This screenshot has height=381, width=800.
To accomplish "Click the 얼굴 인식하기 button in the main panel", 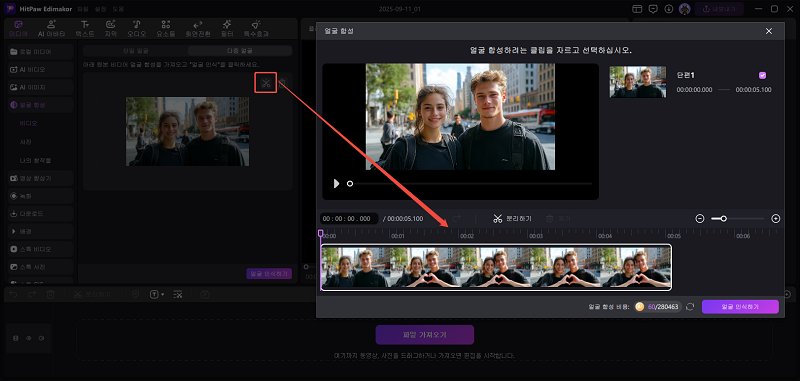I will 269,274.
